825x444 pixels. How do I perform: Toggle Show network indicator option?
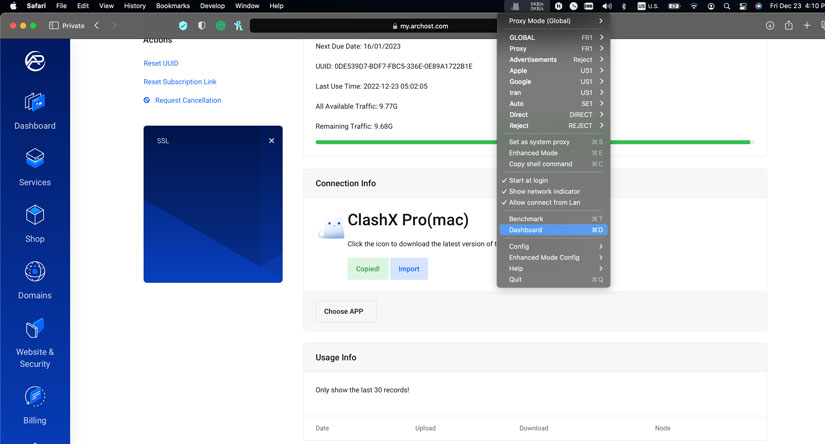click(x=554, y=191)
